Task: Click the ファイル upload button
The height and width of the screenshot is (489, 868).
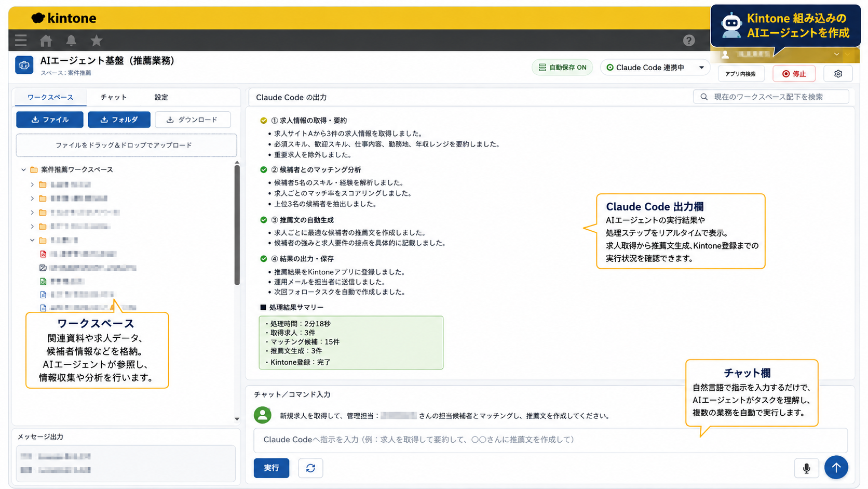Action: click(50, 120)
